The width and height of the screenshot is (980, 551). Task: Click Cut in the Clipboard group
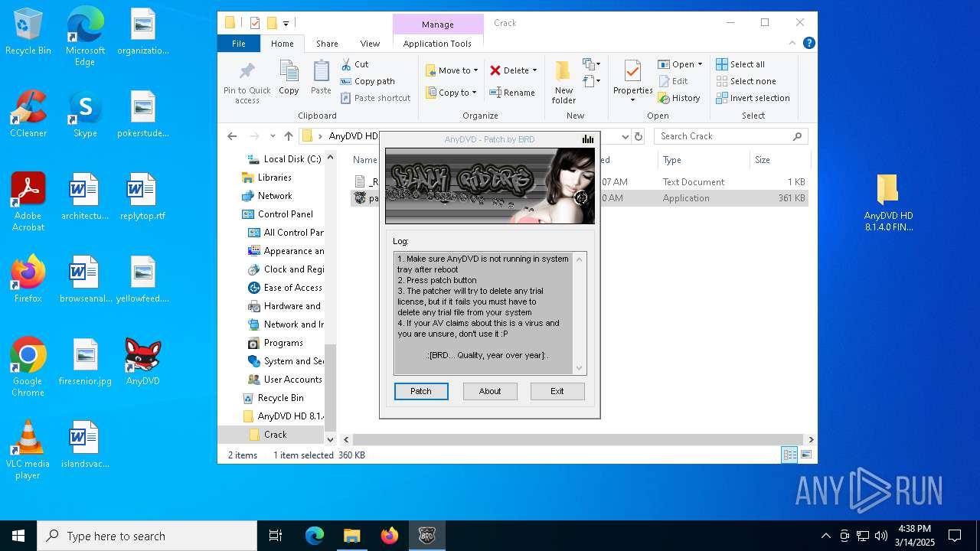(354, 64)
